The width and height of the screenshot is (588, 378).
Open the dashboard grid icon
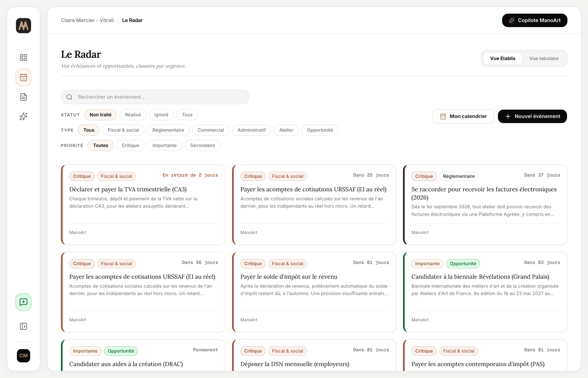23,58
